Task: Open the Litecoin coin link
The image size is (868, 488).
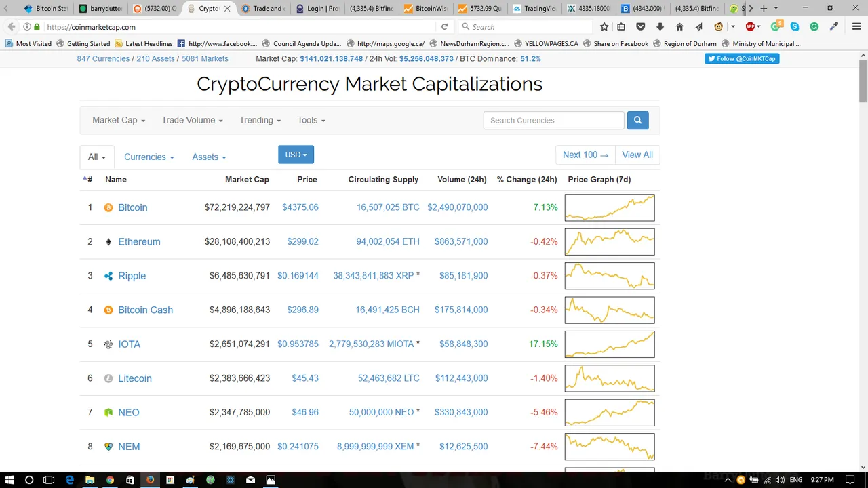Action: click(135, 378)
